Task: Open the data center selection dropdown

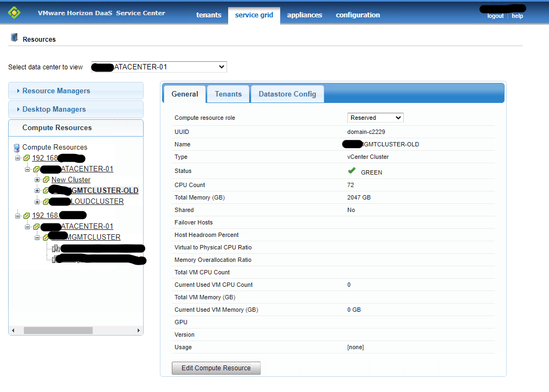Action: 159,67
